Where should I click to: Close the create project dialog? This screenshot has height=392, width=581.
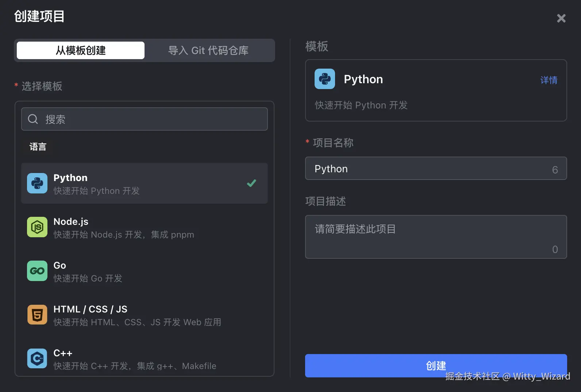pyautogui.click(x=561, y=18)
